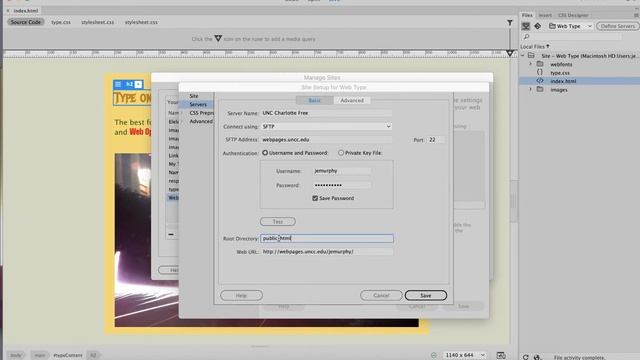The image size is (640, 360).
Task: Click the media query triangle icon in hint text
Action: (218, 38)
